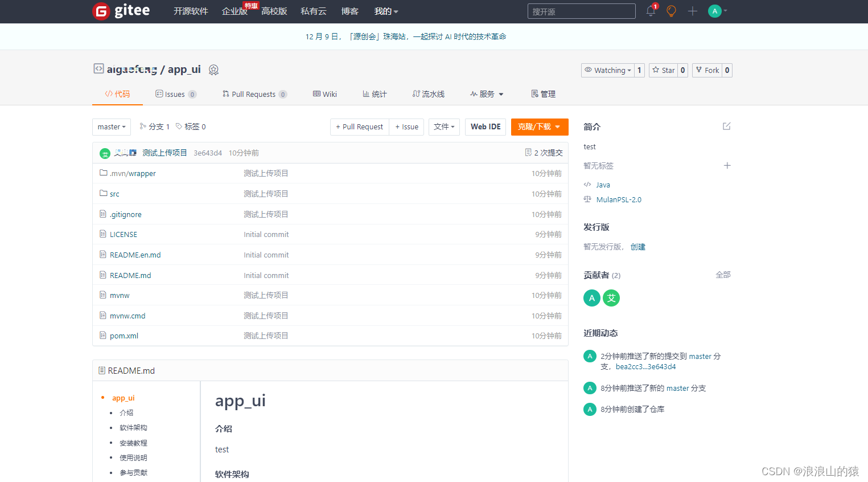Open the Watching dropdown
This screenshot has width=868, height=482.
pos(607,70)
